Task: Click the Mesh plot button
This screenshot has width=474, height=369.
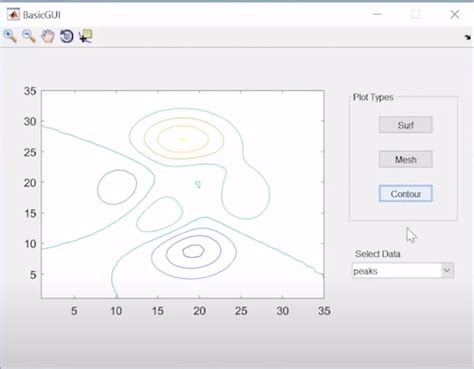Action: click(405, 159)
